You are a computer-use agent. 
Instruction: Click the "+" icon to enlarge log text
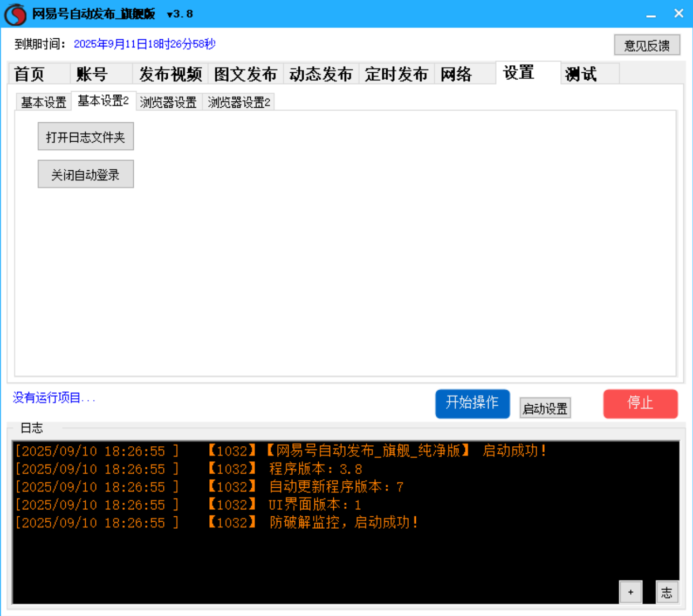point(630,591)
